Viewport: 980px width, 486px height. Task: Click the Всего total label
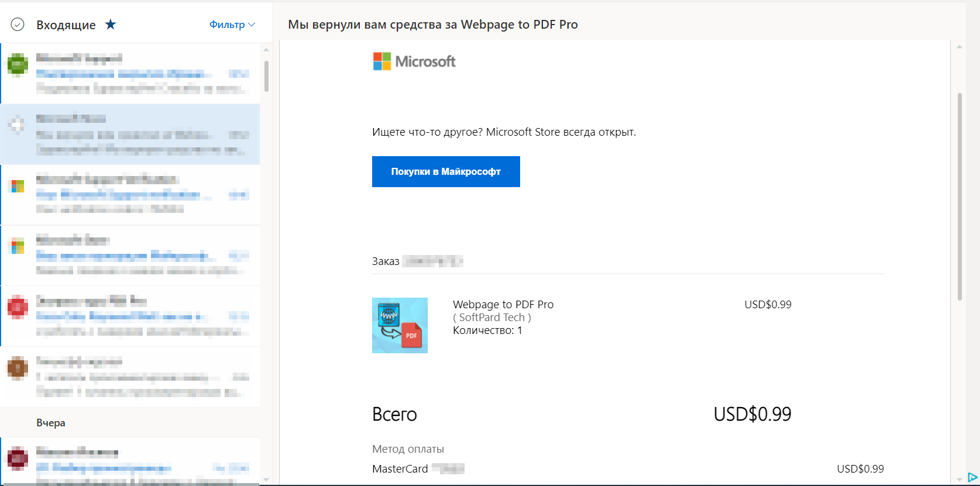tap(394, 414)
